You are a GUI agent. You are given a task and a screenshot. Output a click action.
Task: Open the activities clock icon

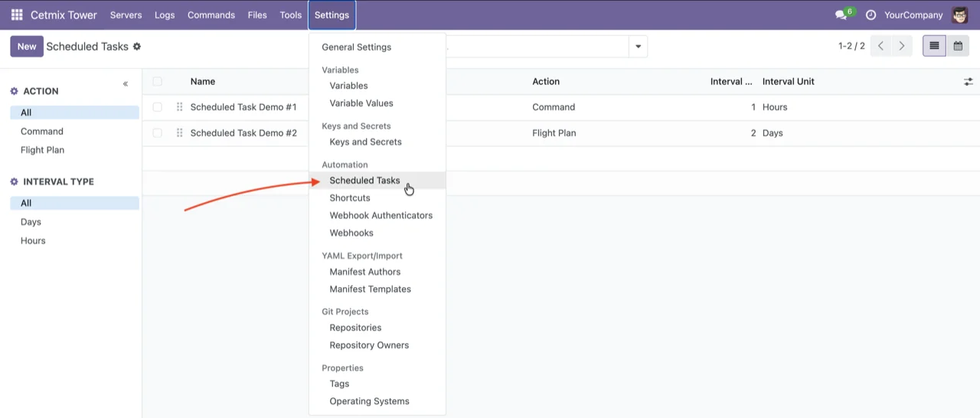[x=871, y=15]
